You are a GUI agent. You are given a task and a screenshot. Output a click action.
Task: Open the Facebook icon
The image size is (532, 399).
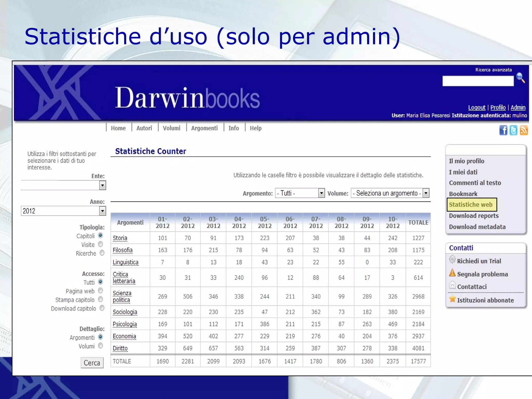[x=503, y=130]
